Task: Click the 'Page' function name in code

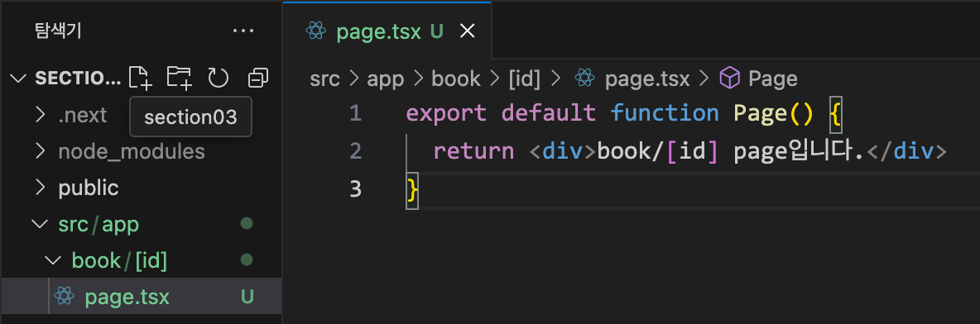Action: tap(760, 113)
